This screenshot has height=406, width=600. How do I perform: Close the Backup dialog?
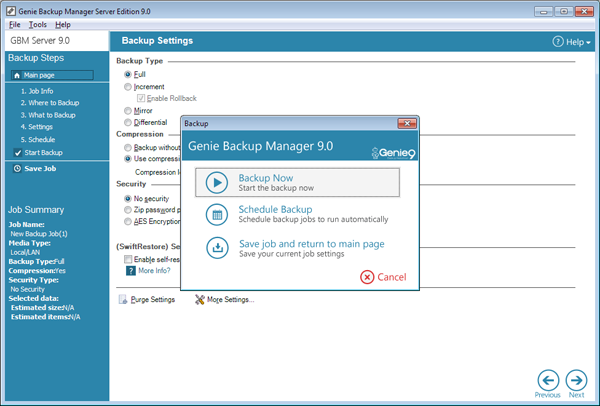[x=407, y=123]
